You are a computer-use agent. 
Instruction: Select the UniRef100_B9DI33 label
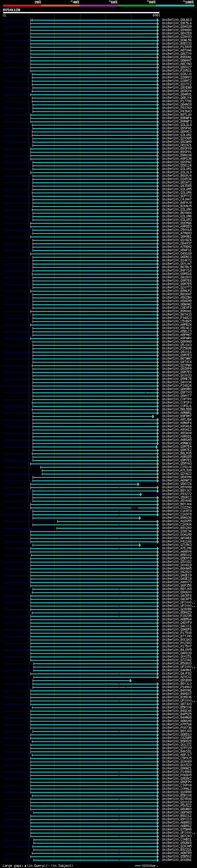pyautogui.click(x=177, y=43)
